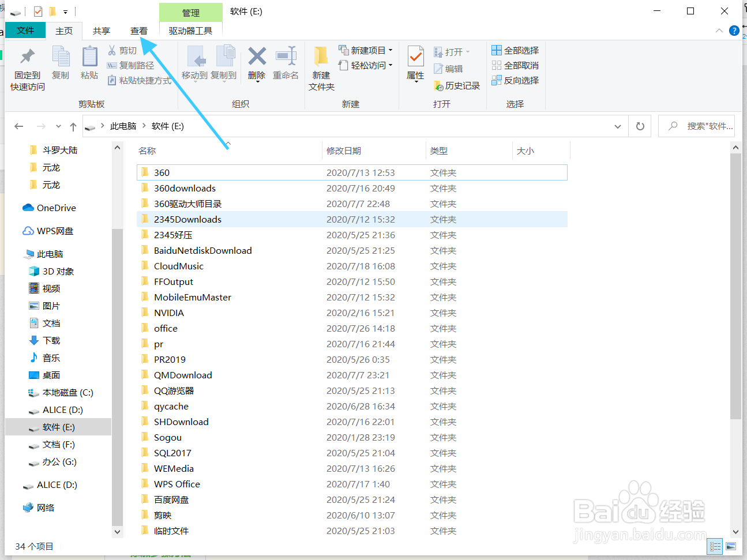Image resolution: width=747 pixels, height=560 pixels.
Task: Navigate back with the back arrow
Action: click(18, 126)
